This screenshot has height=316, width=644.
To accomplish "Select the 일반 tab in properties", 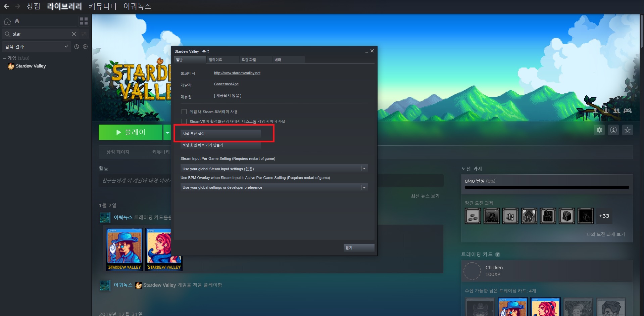I will pyautogui.click(x=190, y=60).
